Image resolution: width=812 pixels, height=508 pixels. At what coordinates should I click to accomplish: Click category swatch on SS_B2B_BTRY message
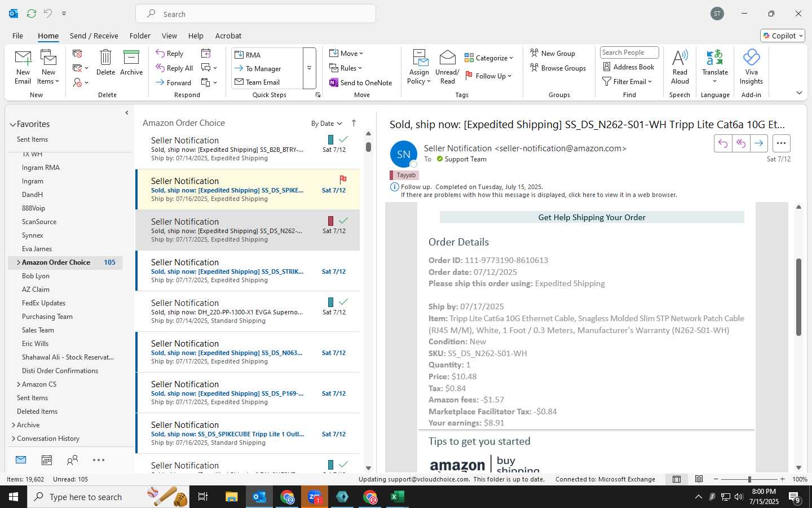click(330, 139)
